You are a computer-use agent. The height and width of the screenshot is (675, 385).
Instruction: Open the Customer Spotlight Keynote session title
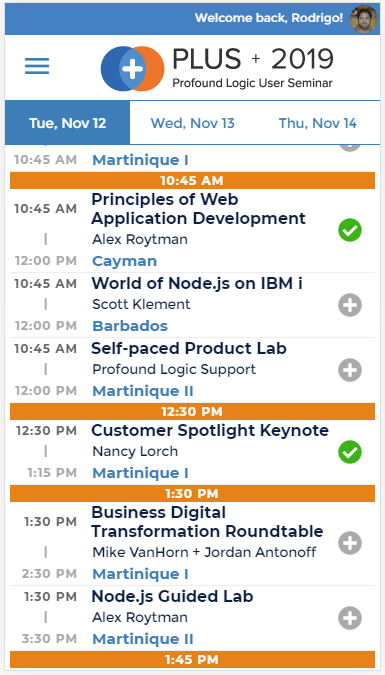(210, 430)
